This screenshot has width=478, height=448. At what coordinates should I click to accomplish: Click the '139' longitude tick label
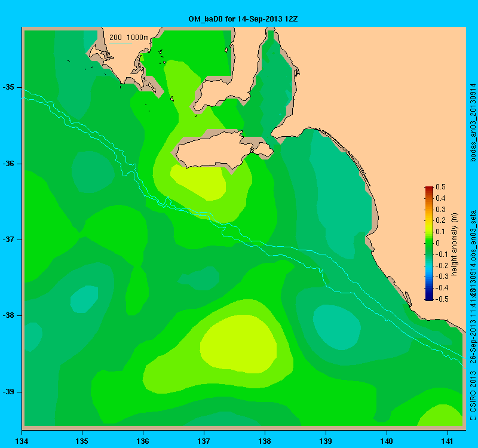[x=326, y=441]
